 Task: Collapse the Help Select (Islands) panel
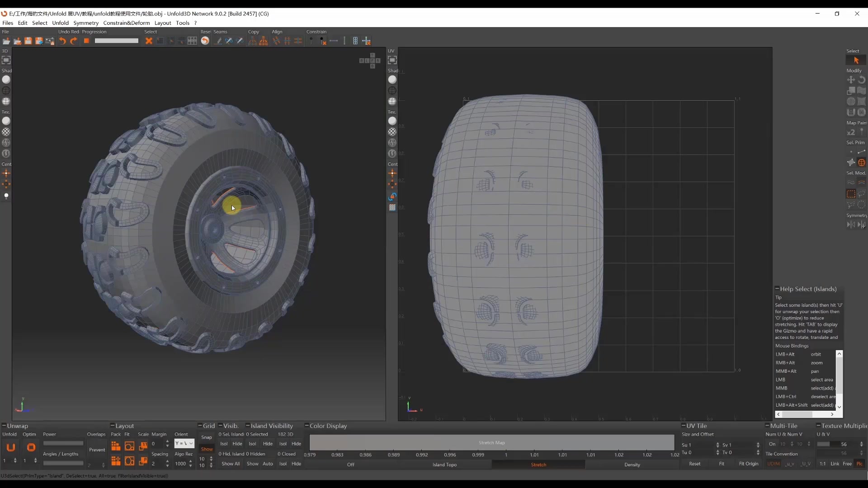pos(777,289)
